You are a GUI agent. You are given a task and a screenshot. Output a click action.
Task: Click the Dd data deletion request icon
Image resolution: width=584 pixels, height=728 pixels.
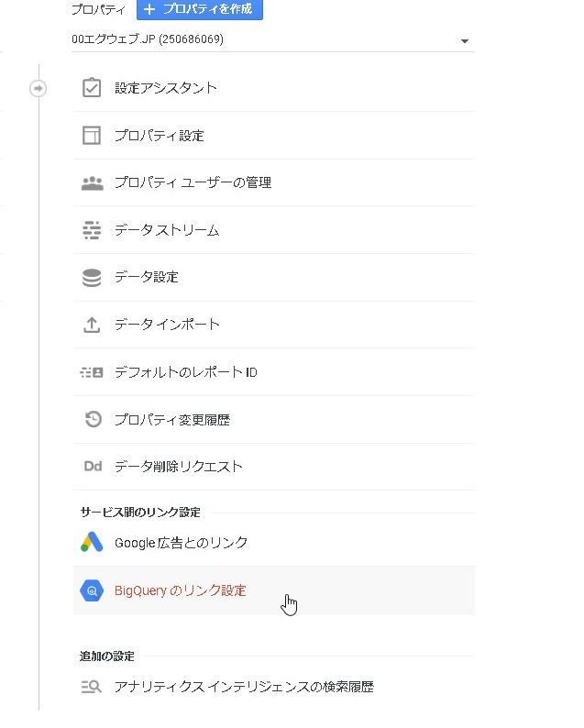coord(92,467)
